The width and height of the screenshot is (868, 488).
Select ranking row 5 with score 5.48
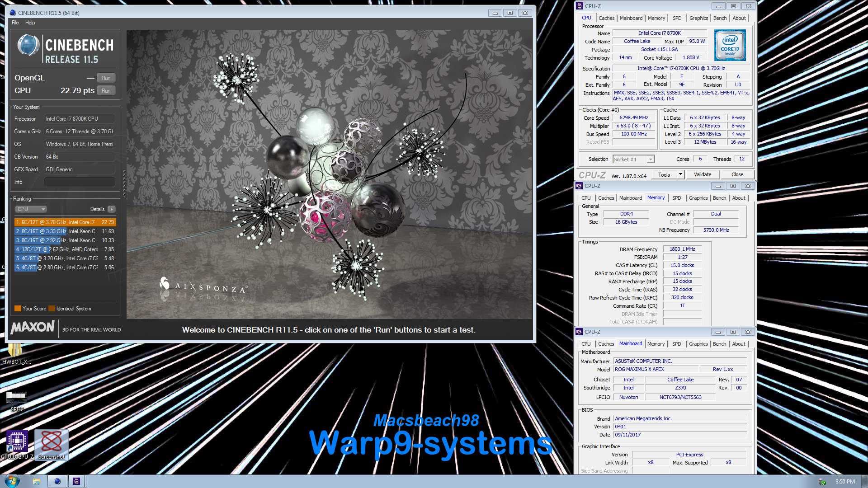(65, 258)
